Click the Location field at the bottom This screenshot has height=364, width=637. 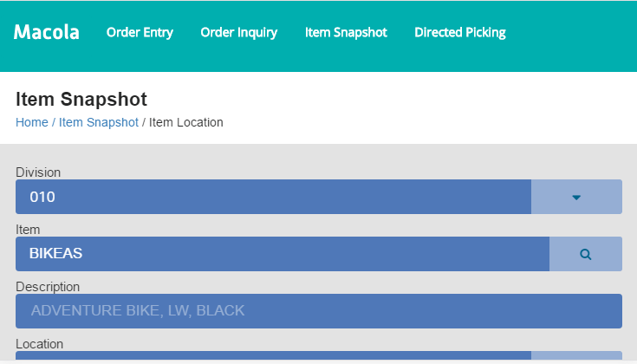[x=273, y=356]
